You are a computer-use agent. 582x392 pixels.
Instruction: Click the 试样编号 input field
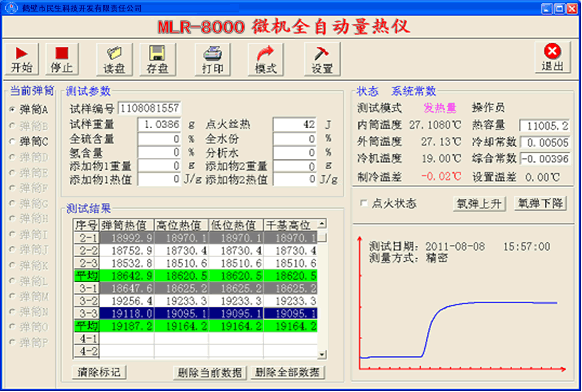150,108
